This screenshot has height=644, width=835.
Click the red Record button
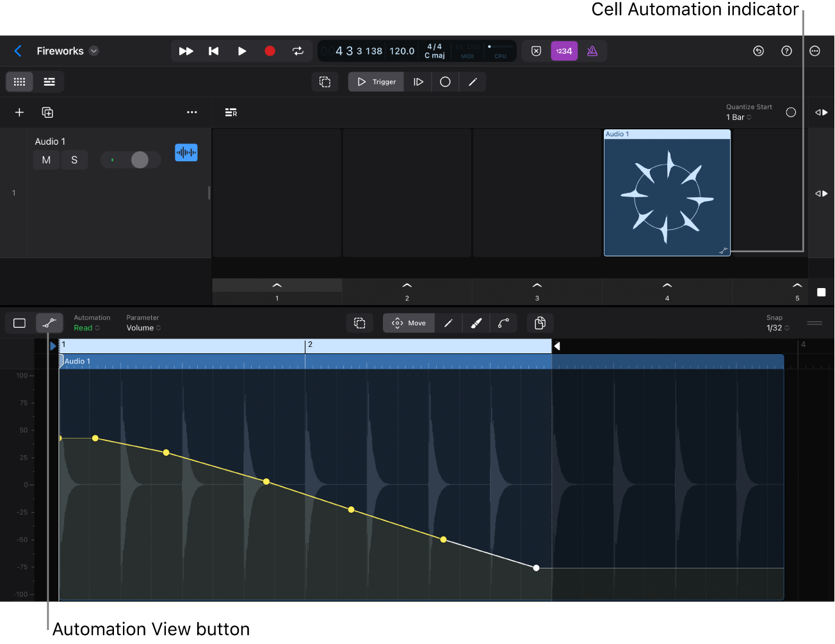click(270, 51)
